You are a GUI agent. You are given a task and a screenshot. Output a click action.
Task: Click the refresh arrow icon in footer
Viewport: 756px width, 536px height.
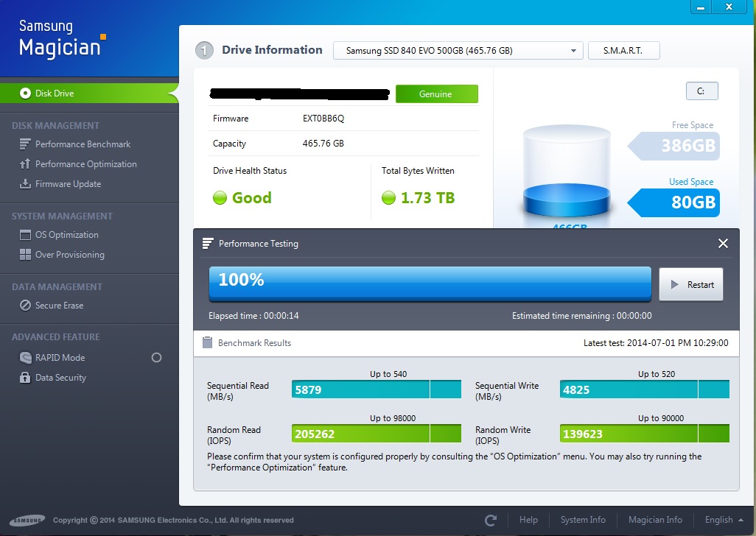tap(491, 520)
